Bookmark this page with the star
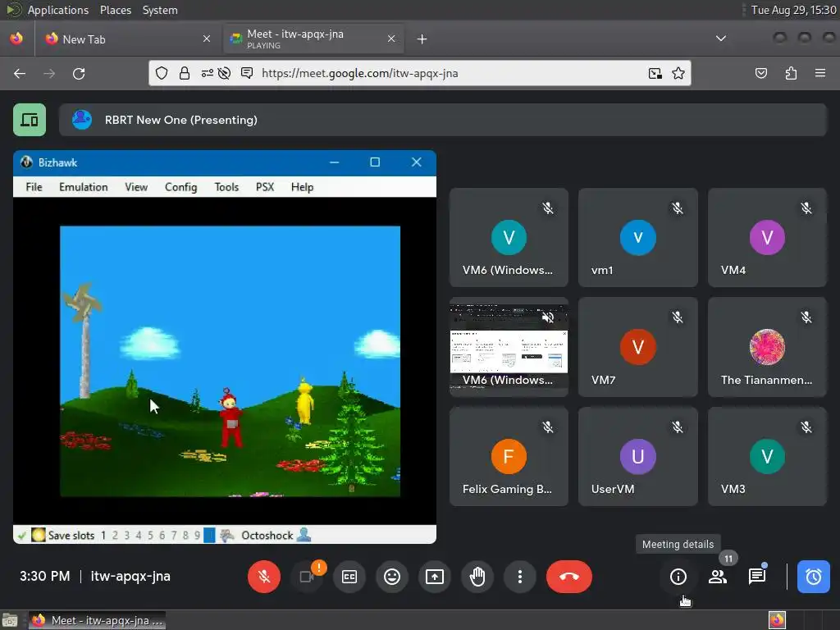This screenshot has height=630, width=840. click(x=678, y=73)
